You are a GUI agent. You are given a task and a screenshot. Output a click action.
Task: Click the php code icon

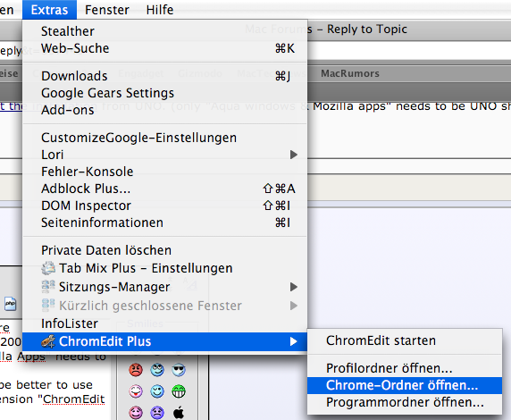pyautogui.click(x=10, y=304)
